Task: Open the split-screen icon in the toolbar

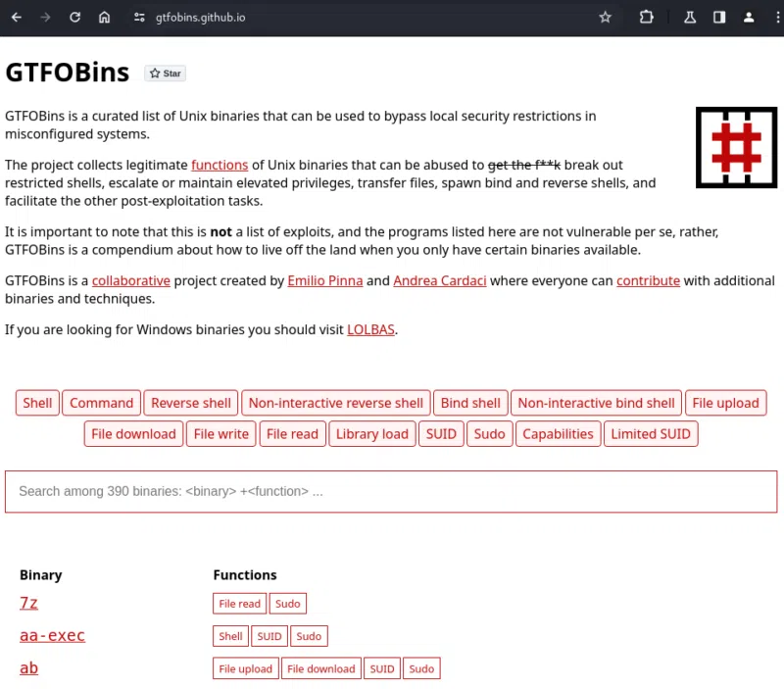Action: pos(718,17)
